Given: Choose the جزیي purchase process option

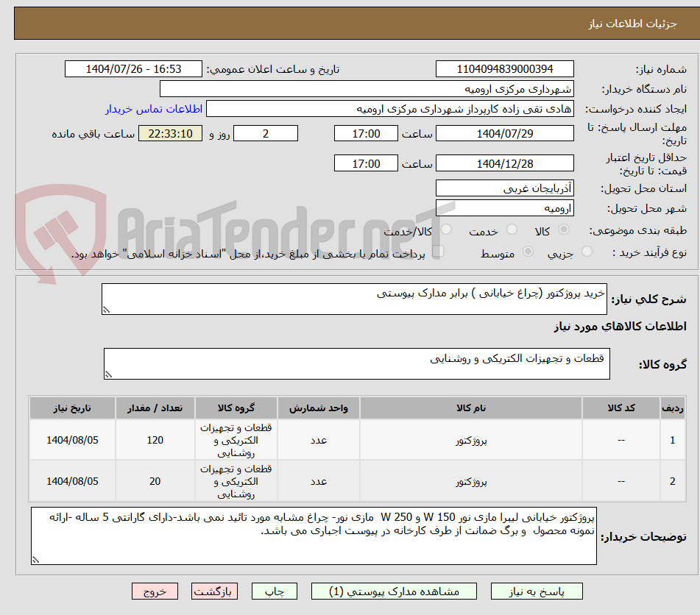Looking at the screenshot, I should tap(587, 251).
